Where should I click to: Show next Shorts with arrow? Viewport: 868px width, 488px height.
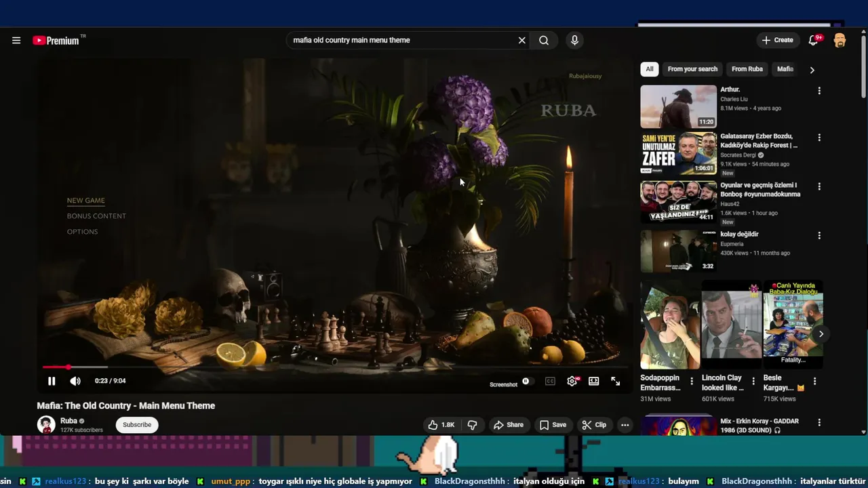coord(821,334)
